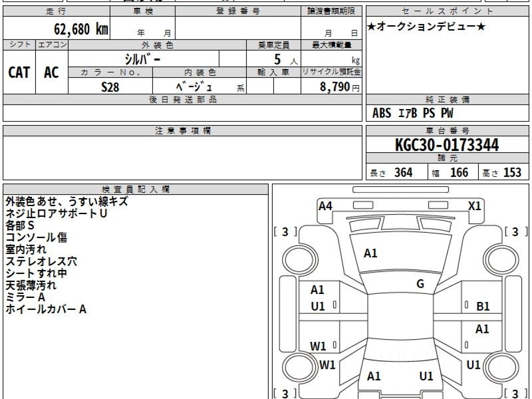Click the シフト header cell
This screenshot has height=399, width=532.
19,45
